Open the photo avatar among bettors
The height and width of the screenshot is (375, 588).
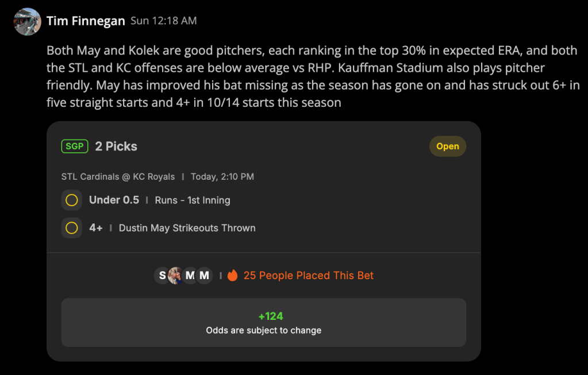tap(175, 275)
